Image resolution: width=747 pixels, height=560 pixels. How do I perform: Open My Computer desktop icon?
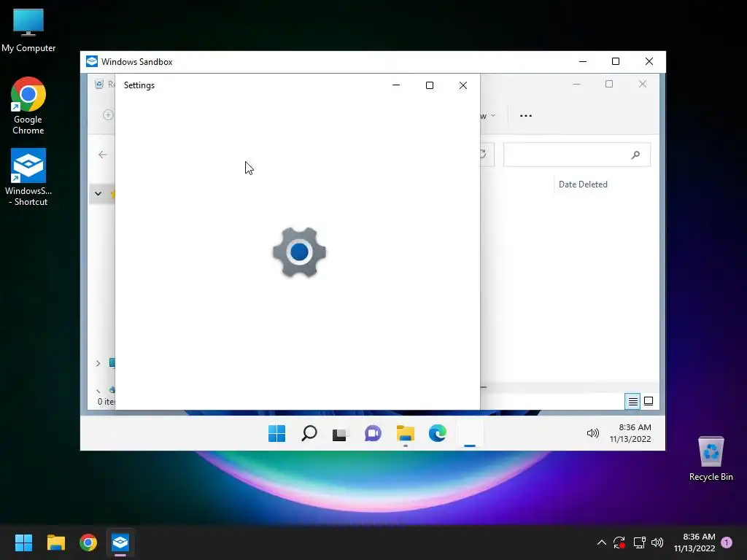[x=28, y=29]
